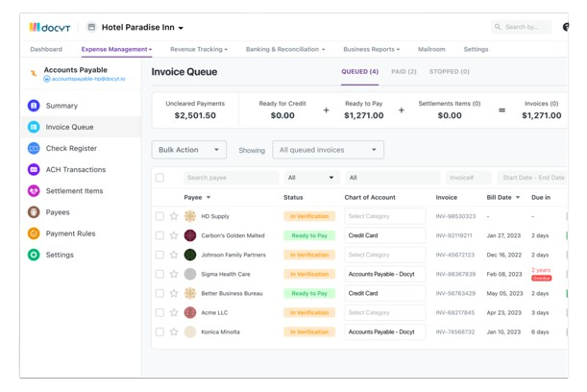587x392 pixels.
Task: Open the Bulk Action dropdown
Action: (189, 150)
